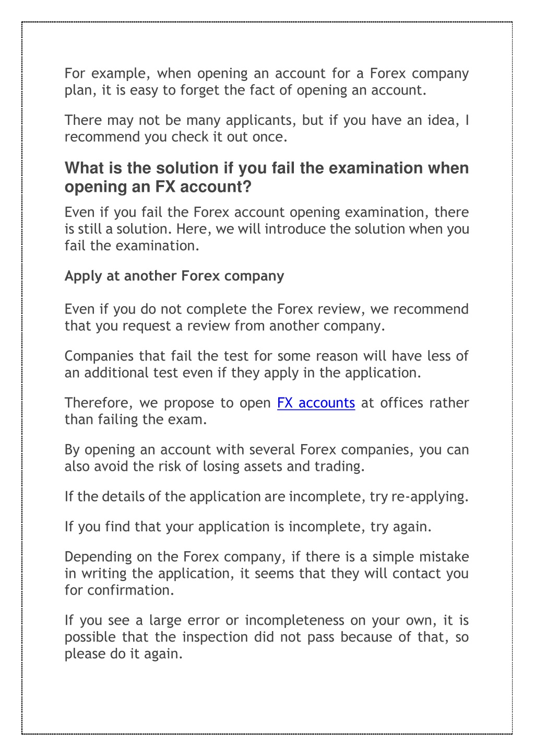This screenshot has height=756, width=534.
Task: Click the heading about failing the FX examination
Action: coord(267,177)
